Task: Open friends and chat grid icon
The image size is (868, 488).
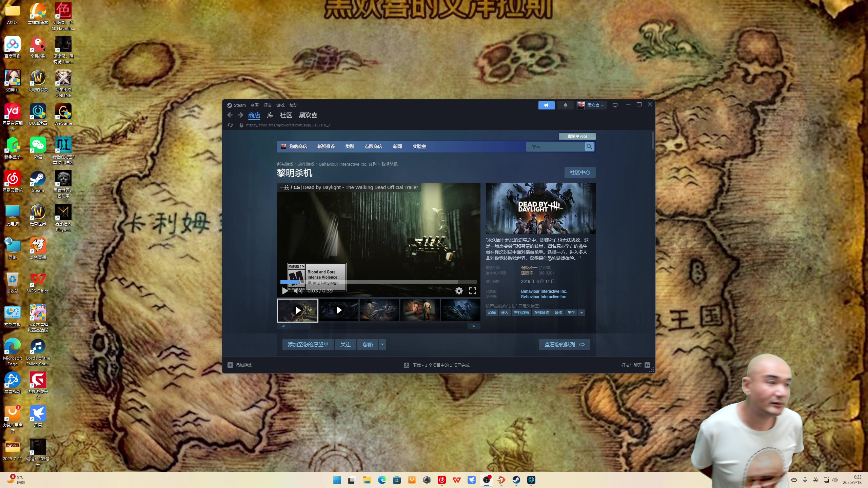Action: tap(647, 365)
